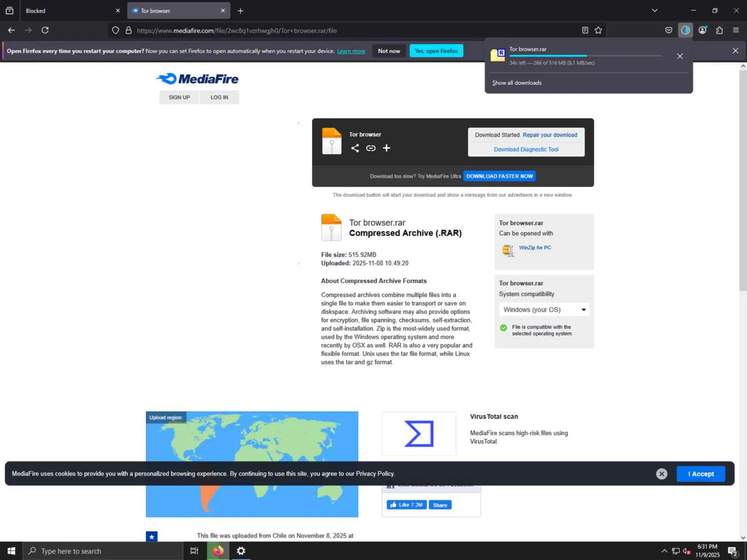
Task: Click Yes, open Firefox button
Action: click(x=436, y=51)
